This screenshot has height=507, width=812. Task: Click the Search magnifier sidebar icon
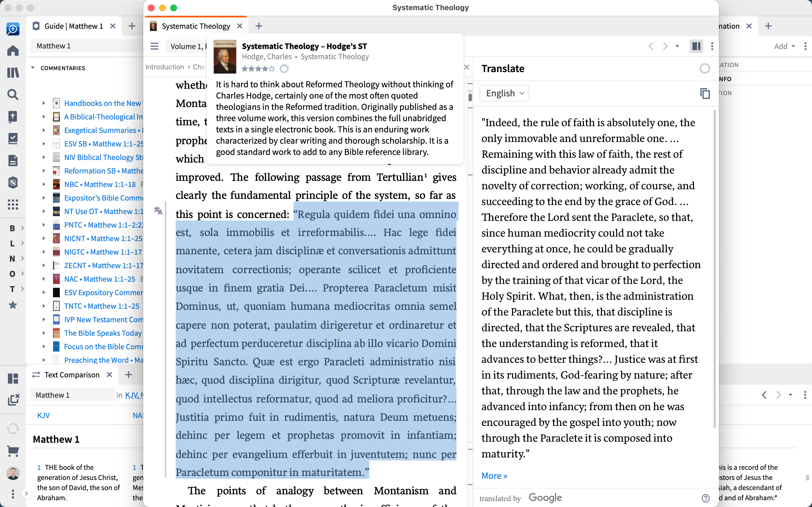coord(13,95)
